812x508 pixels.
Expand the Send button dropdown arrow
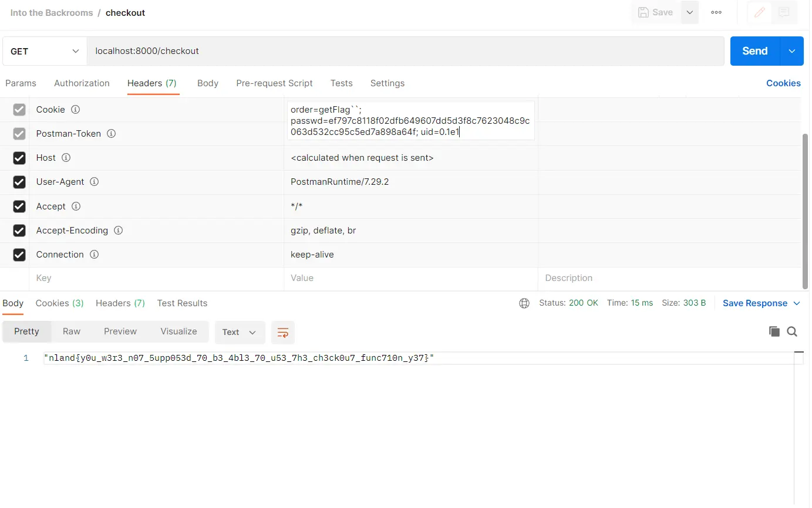[791, 52]
